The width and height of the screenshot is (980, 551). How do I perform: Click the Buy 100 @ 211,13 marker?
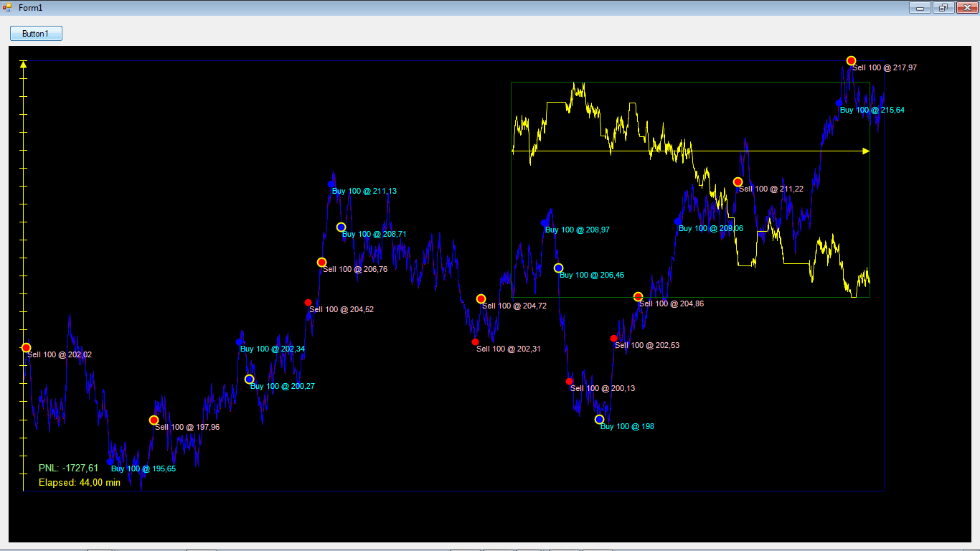click(331, 184)
